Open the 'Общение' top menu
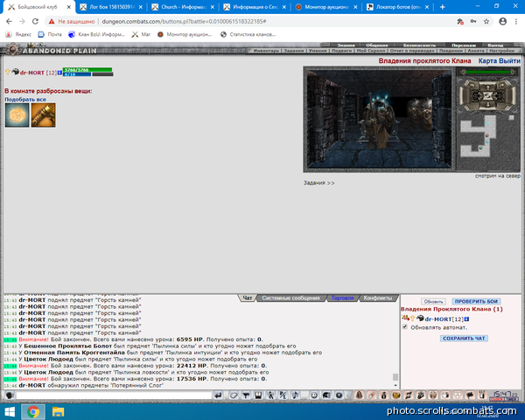This screenshot has width=525, height=420. tap(377, 45)
